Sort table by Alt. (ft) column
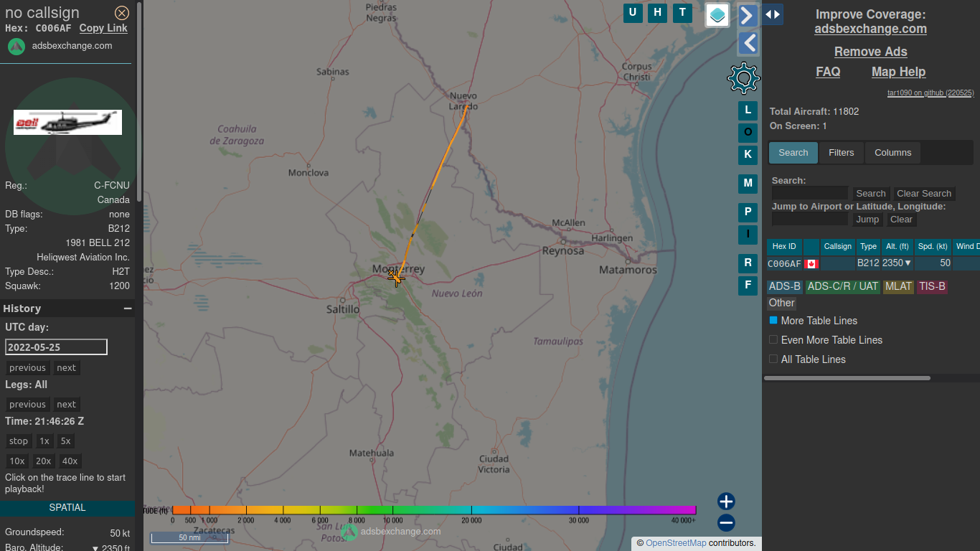 pos(897,247)
